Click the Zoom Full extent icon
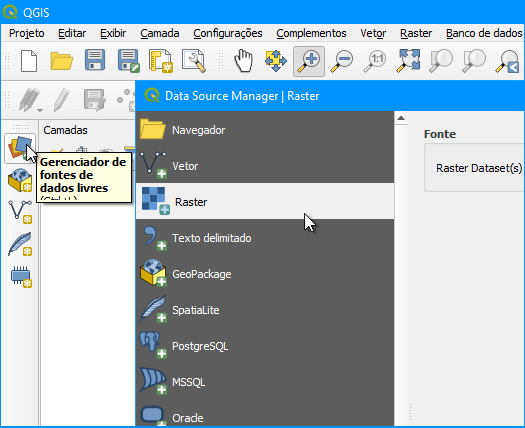The width and height of the screenshot is (525, 428). coord(408,61)
